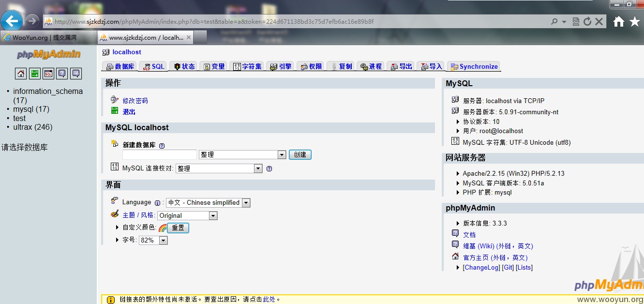
Task: Go back with the browser Back arrow
Action: click(12, 21)
